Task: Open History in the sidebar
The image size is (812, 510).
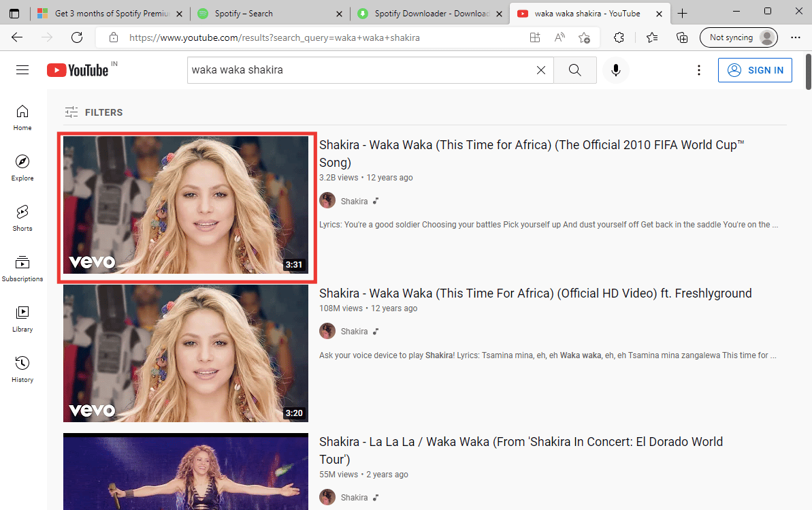Action: tap(22, 369)
